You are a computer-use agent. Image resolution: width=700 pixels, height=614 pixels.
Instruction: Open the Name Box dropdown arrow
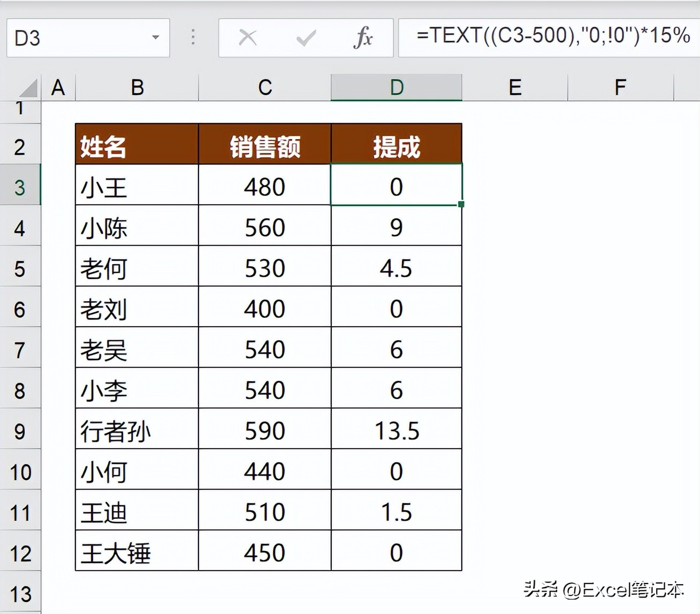coord(156,37)
